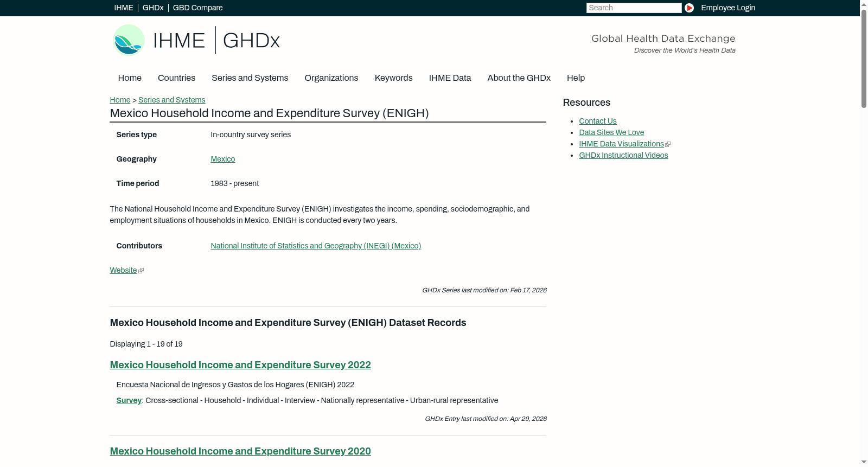Open the Countries menu
This screenshot has height=467, width=868.
coord(176,78)
